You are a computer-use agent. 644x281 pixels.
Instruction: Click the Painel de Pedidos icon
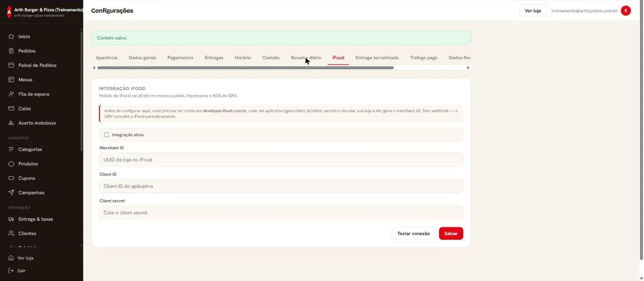click(x=11, y=65)
